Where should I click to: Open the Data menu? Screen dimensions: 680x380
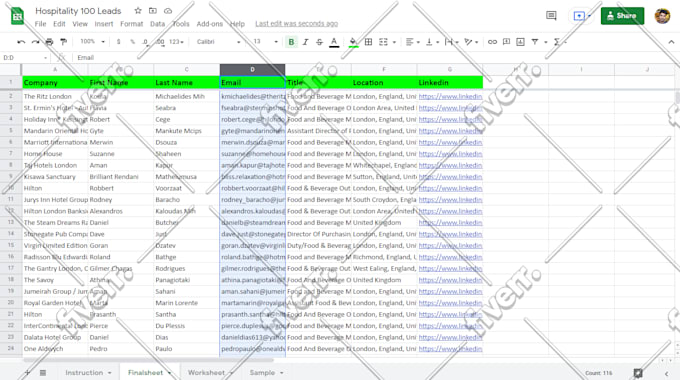(157, 24)
